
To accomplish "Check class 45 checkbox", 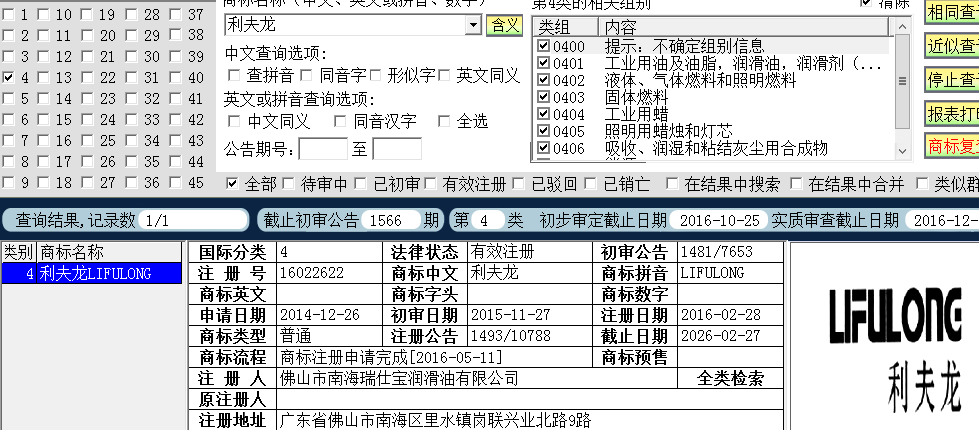I will (x=175, y=183).
